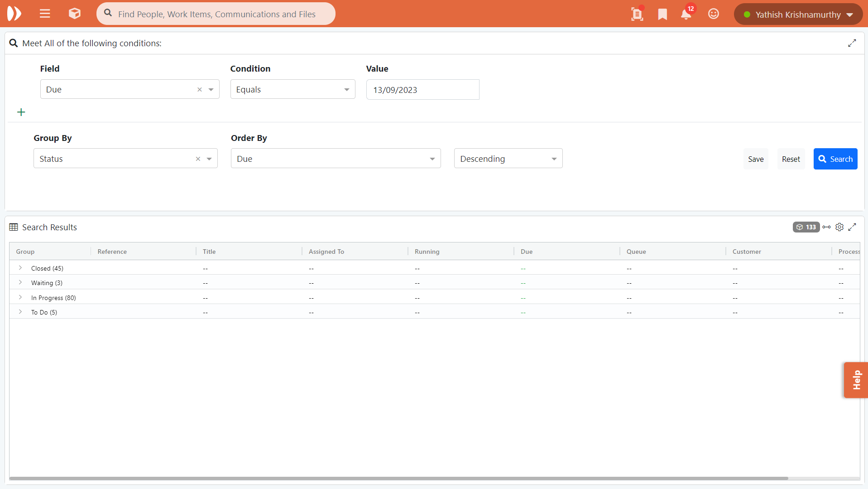Expand the Closed (45) group row
Image resolution: width=868 pixels, height=489 pixels.
pos(20,268)
